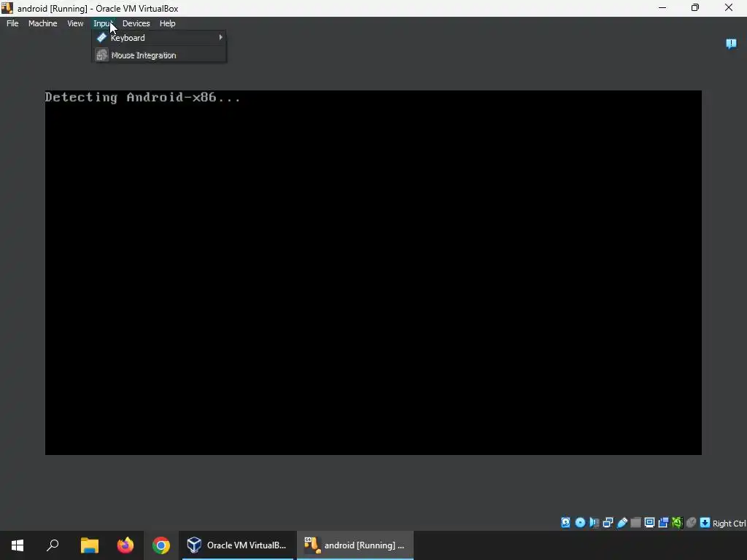Open the View menu

(75, 23)
